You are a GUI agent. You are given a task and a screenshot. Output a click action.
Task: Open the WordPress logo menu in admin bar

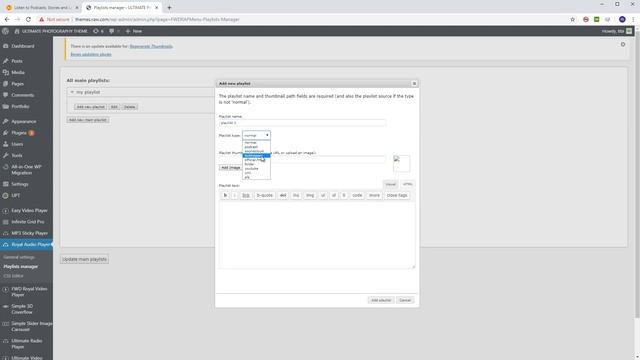tap(5, 31)
